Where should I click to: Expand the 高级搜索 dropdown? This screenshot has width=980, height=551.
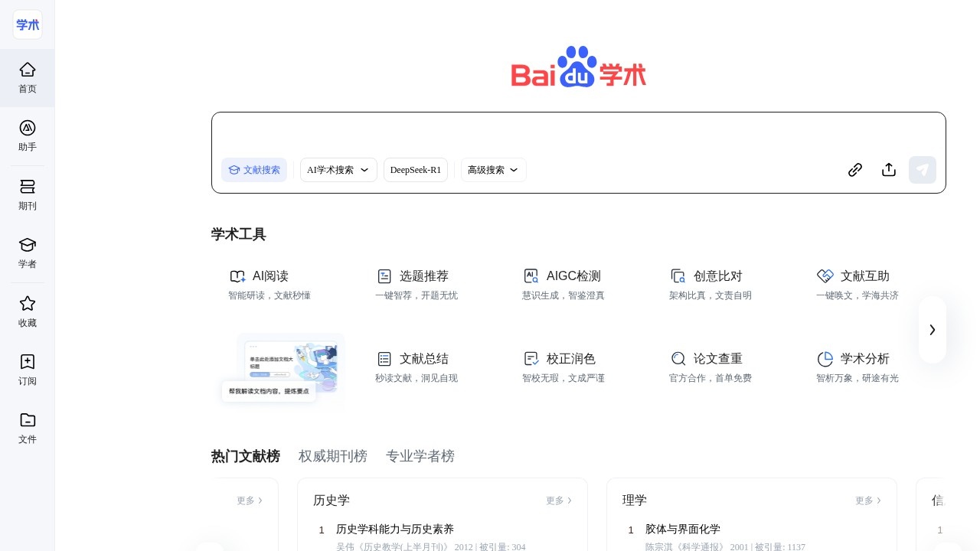[x=492, y=170]
